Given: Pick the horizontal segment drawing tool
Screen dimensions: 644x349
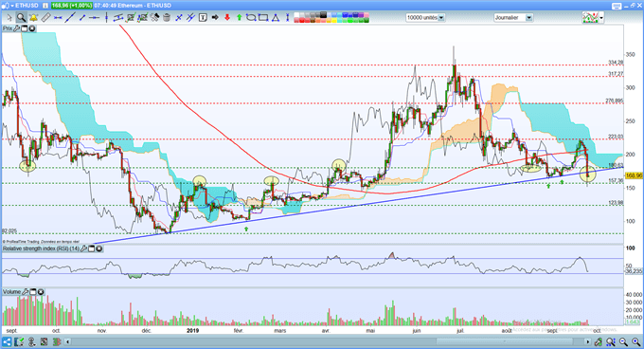Looking at the screenshot, I should pyautogui.click(x=58, y=18).
